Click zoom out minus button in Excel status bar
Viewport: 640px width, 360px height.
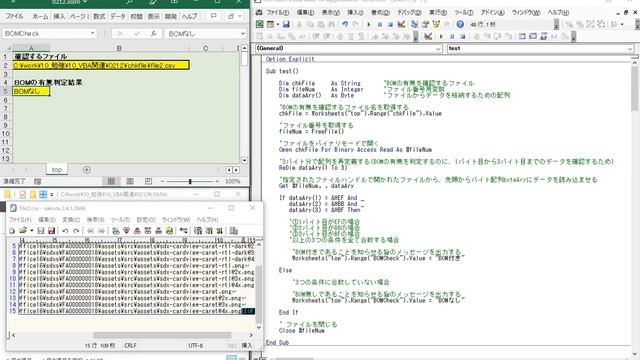(162, 181)
